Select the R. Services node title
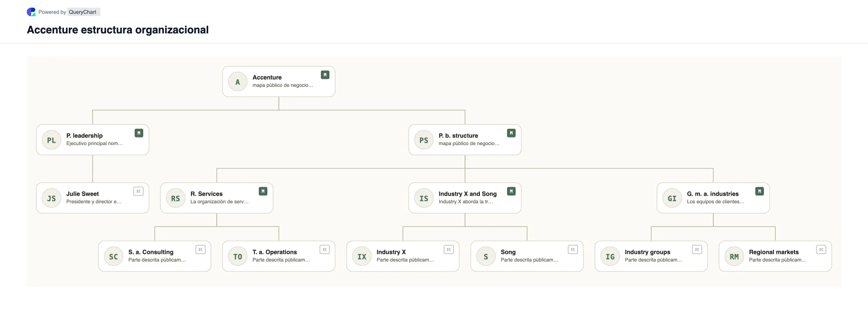Image resolution: width=868 pixels, height=314 pixels. tap(207, 194)
